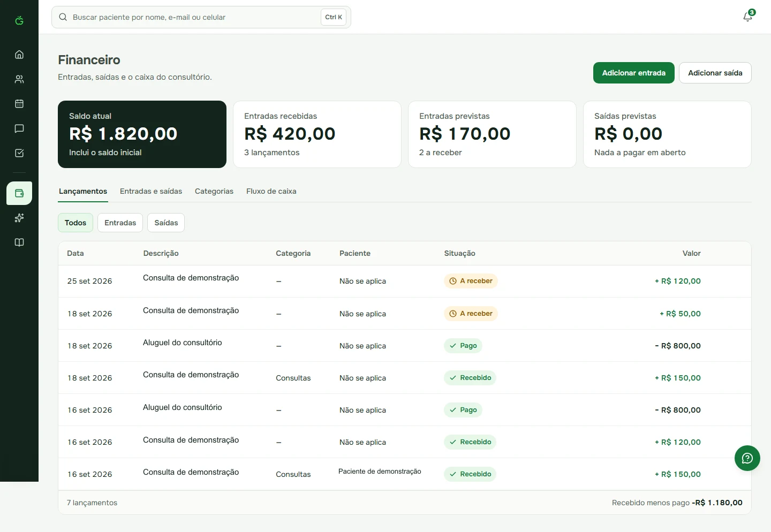This screenshot has width=771, height=532.
Task: Click the Saídas previstas card
Action: [x=667, y=134]
